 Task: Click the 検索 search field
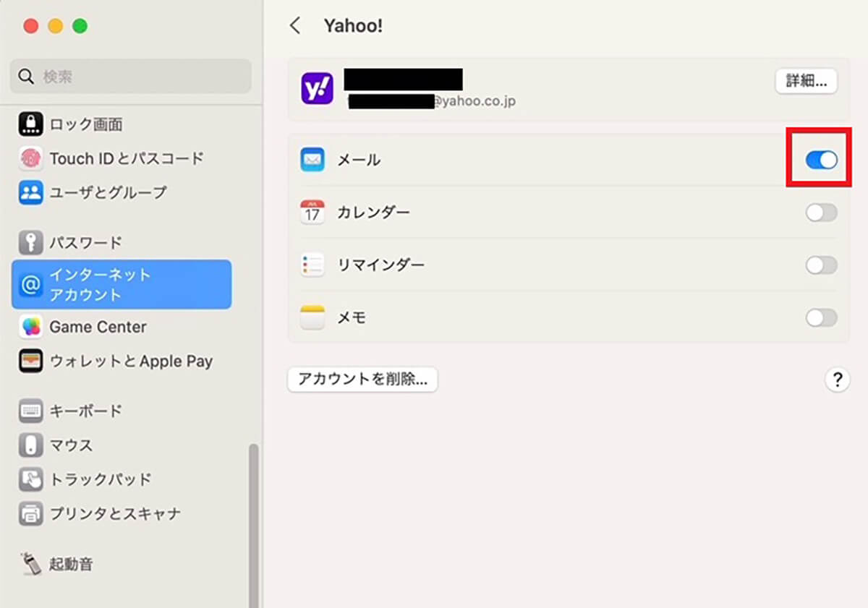130,77
